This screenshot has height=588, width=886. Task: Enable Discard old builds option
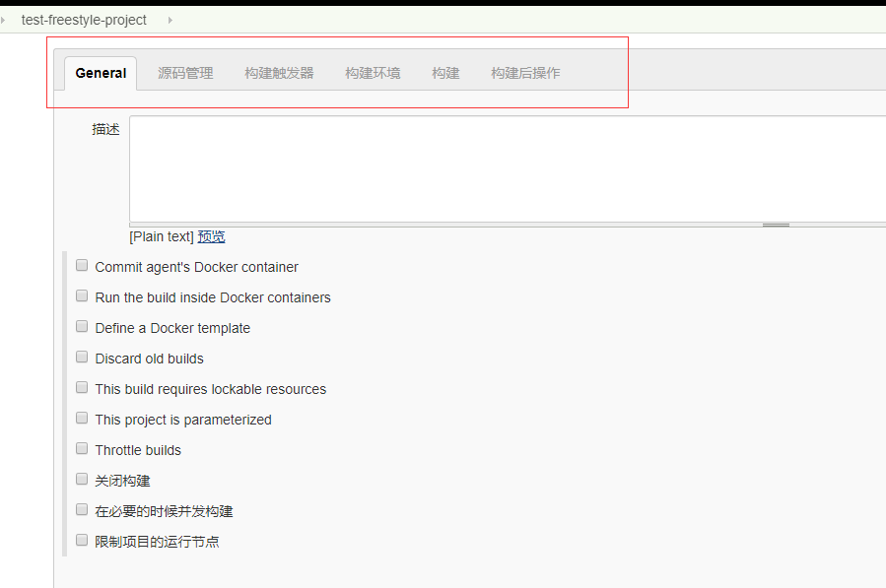(x=82, y=358)
